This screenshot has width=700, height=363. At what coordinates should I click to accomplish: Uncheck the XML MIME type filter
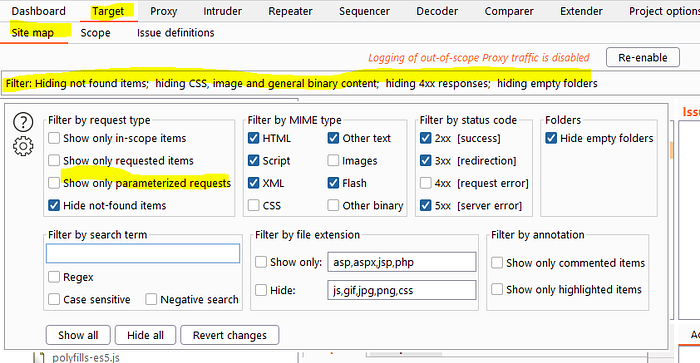point(254,183)
